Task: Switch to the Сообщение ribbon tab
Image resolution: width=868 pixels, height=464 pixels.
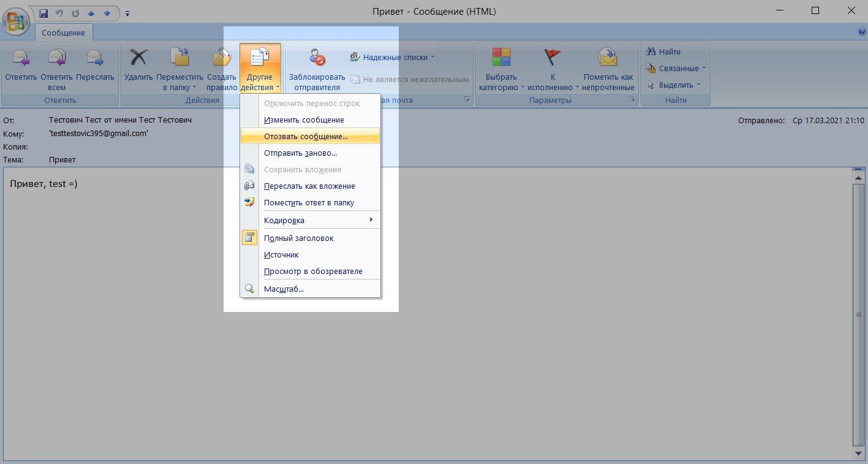Action: tap(63, 32)
